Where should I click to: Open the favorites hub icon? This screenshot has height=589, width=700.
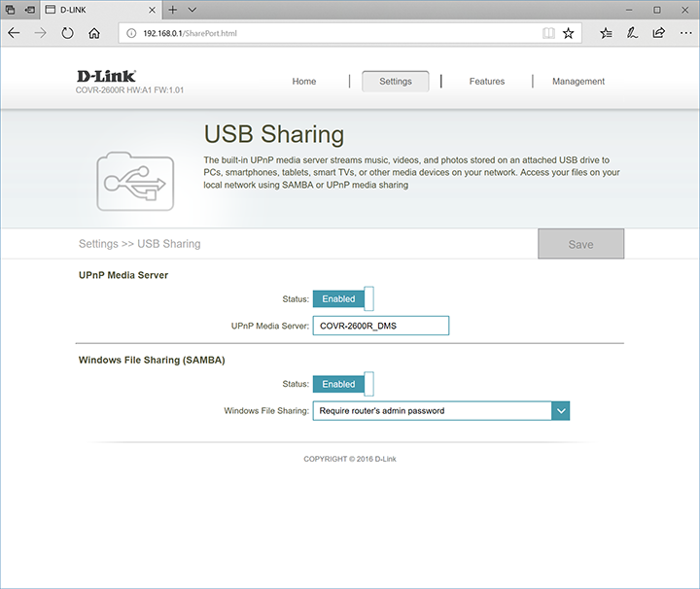click(606, 32)
